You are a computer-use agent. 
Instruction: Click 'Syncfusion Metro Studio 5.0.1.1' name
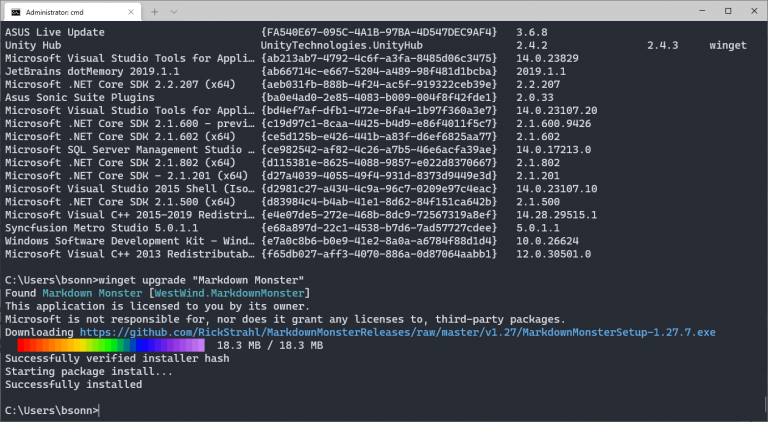pos(101,228)
